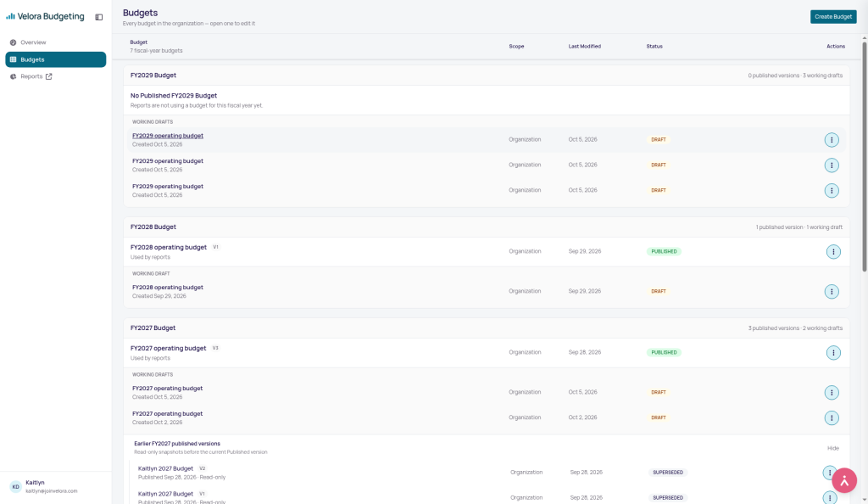Open published FY2027 operating budget V3
The width and height of the screenshot is (868, 504).
pos(169,349)
